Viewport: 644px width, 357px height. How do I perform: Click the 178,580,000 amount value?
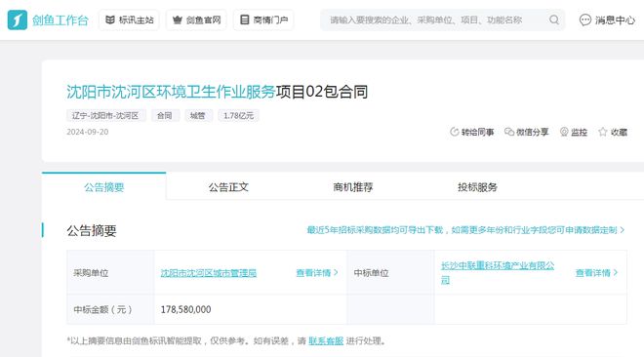tap(185, 309)
